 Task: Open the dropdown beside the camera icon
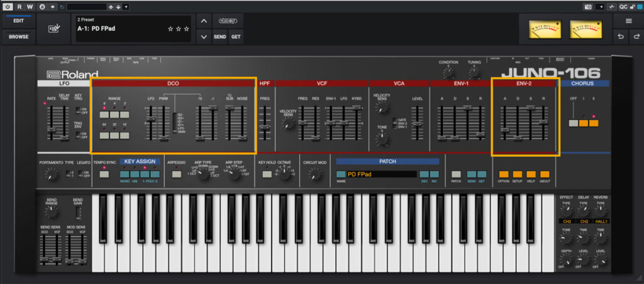click(x=600, y=6)
